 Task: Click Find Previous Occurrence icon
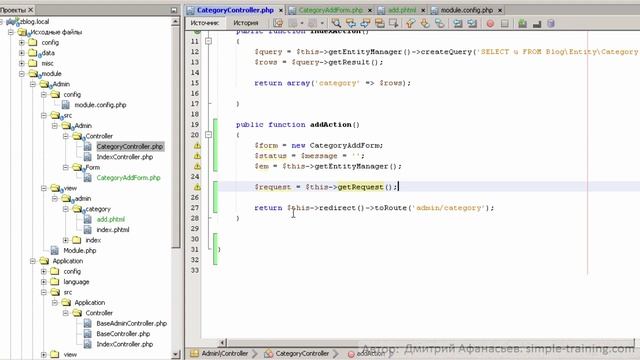351,23
